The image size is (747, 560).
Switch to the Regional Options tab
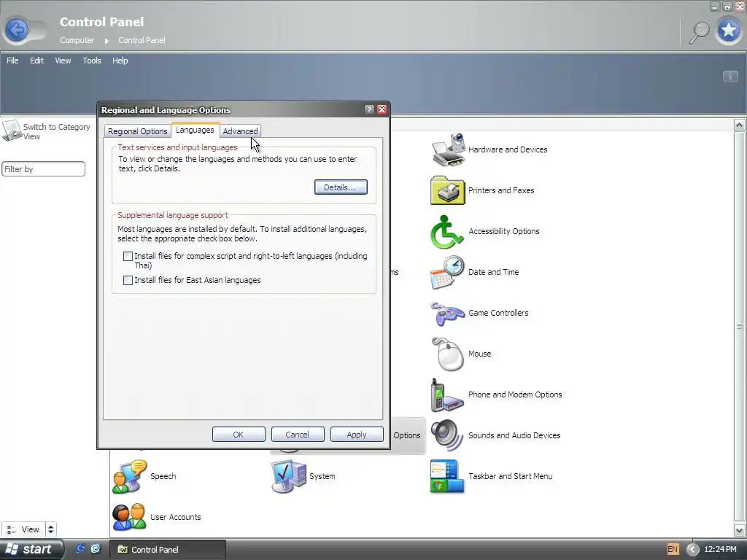[x=137, y=131]
